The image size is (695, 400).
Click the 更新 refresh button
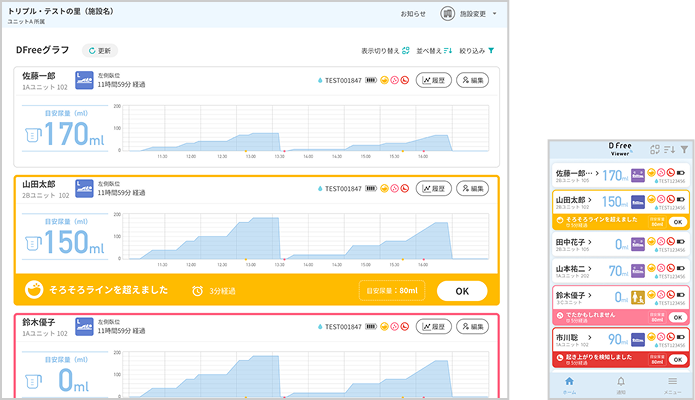click(x=100, y=51)
